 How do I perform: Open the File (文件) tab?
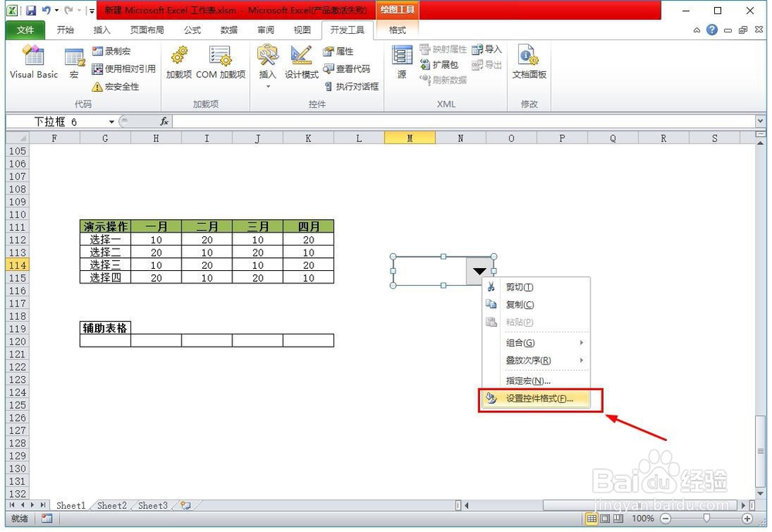click(25, 30)
